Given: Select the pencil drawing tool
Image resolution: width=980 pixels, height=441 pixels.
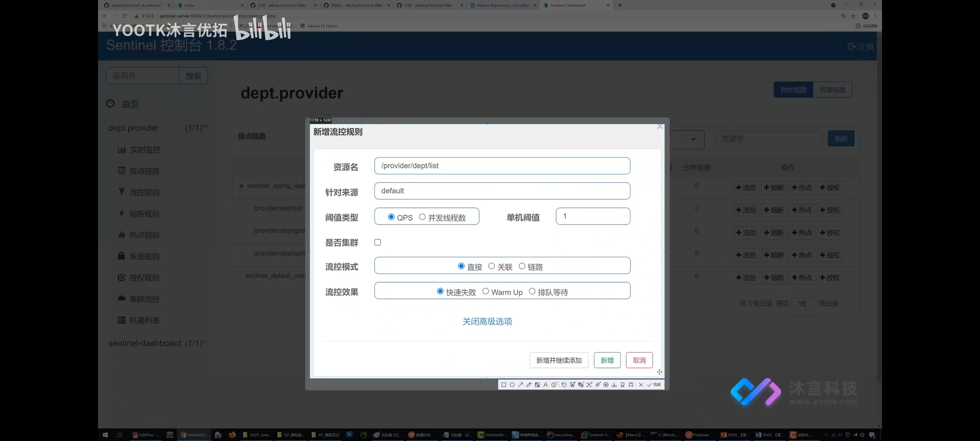Looking at the screenshot, I should 529,385.
